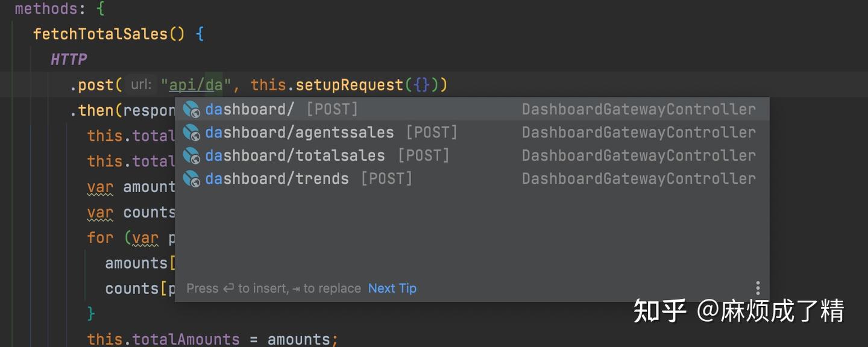The image size is (868, 347).
Task: Click the endpoint icon beside dashboard/totalsales
Action: 191,155
